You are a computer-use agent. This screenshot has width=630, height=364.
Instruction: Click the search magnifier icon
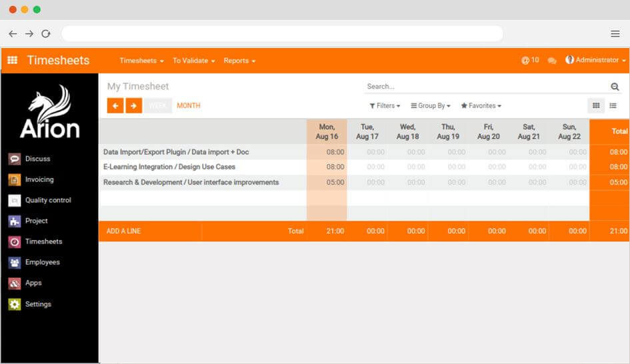pos(615,87)
